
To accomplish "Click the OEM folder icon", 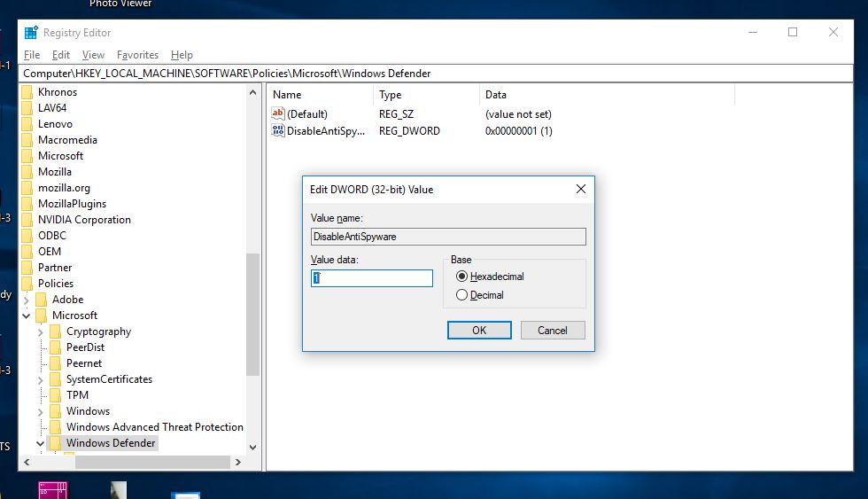I will point(27,252).
